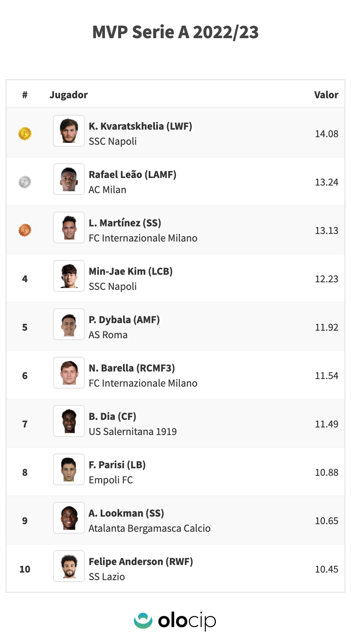Click the # ranking column header
This screenshot has height=644, width=351.
[25, 95]
